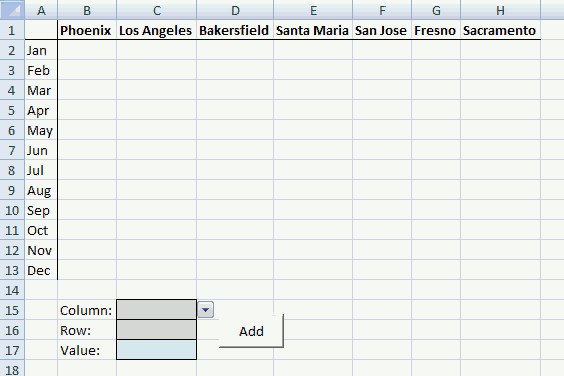Click the blue Value input cell

[x=156, y=350]
